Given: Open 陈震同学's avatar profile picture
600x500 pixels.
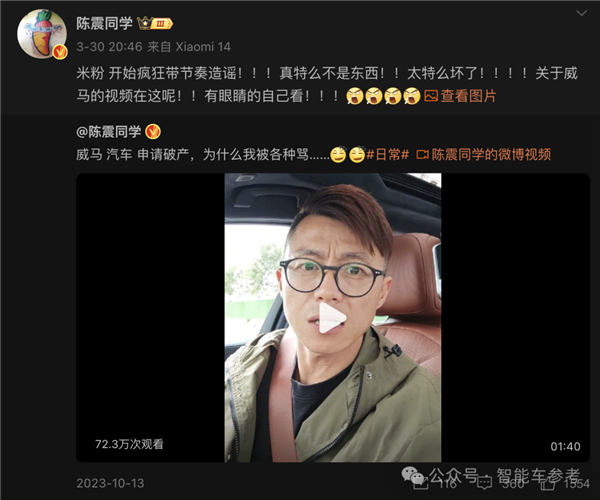Looking at the screenshot, I should click(42, 34).
